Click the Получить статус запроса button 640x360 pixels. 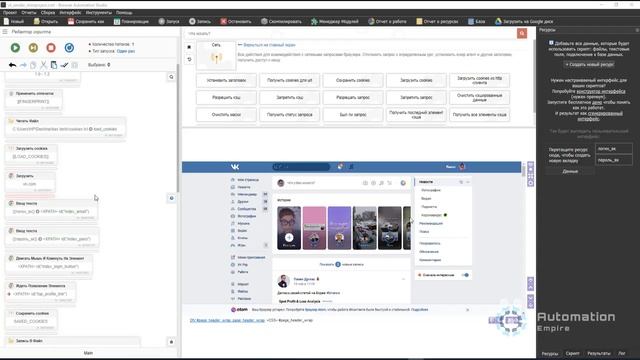tap(289, 115)
